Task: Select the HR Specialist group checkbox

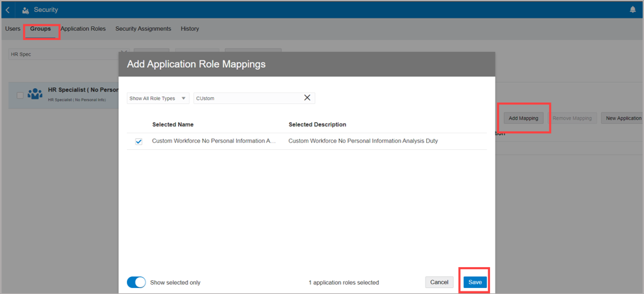Action: coord(20,95)
